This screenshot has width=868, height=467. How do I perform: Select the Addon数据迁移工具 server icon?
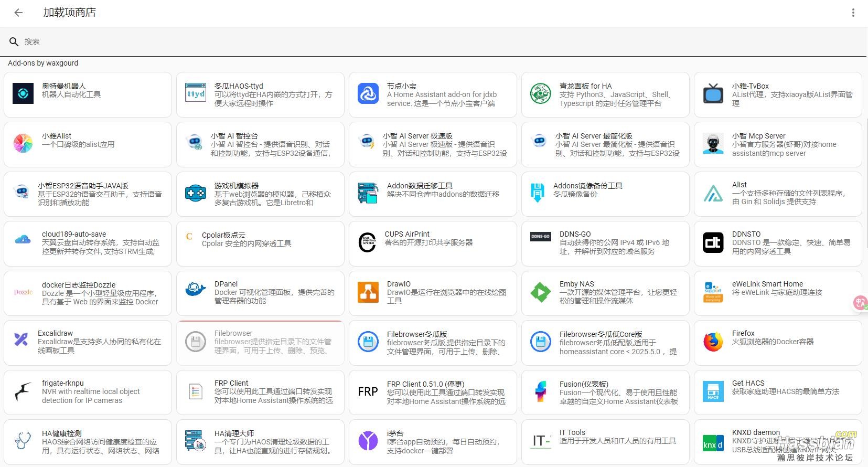coord(368,194)
